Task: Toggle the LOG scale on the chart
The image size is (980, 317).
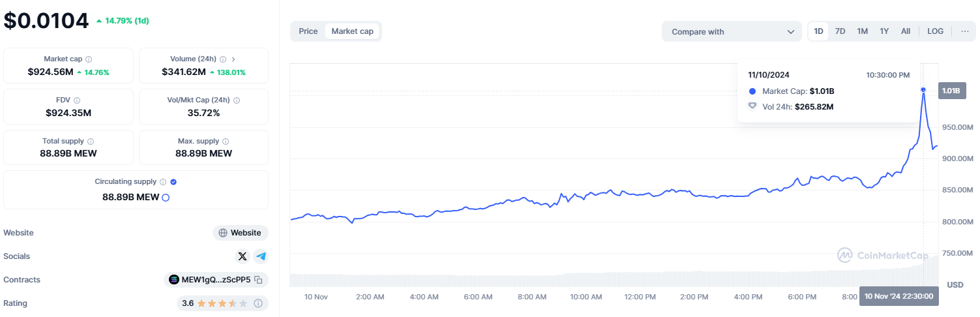Action: [935, 31]
